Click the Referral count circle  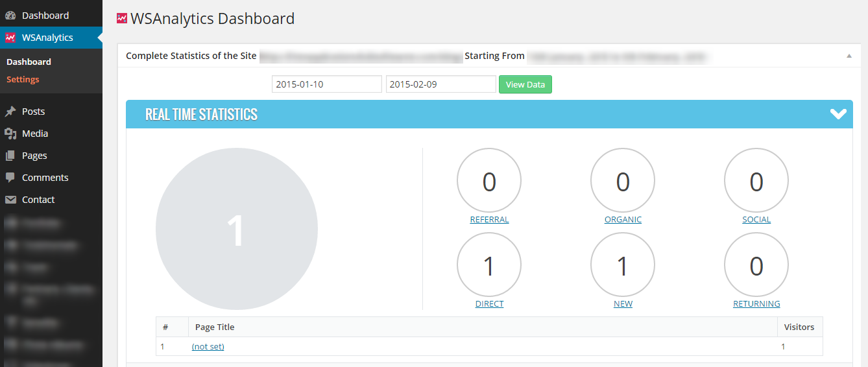pos(489,182)
